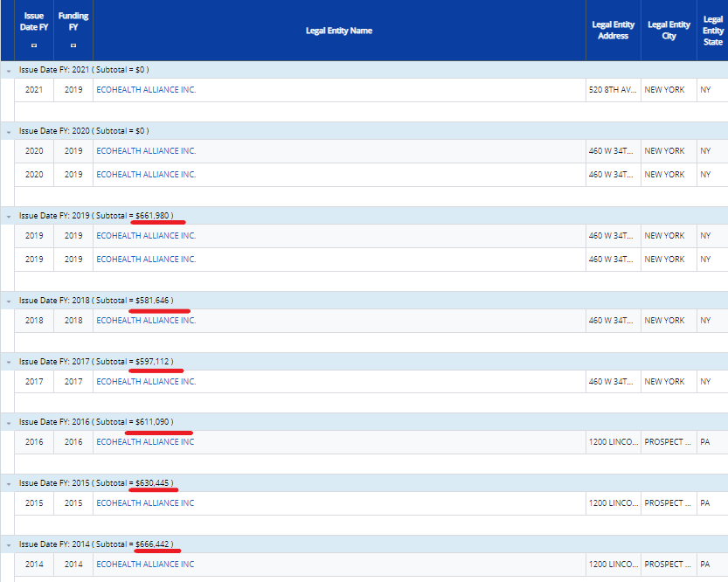Image resolution: width=728 pixels, height=582 pixels.
Task: Open EcoHealth Alliance link in 2021 row
Action: point(146,90)
